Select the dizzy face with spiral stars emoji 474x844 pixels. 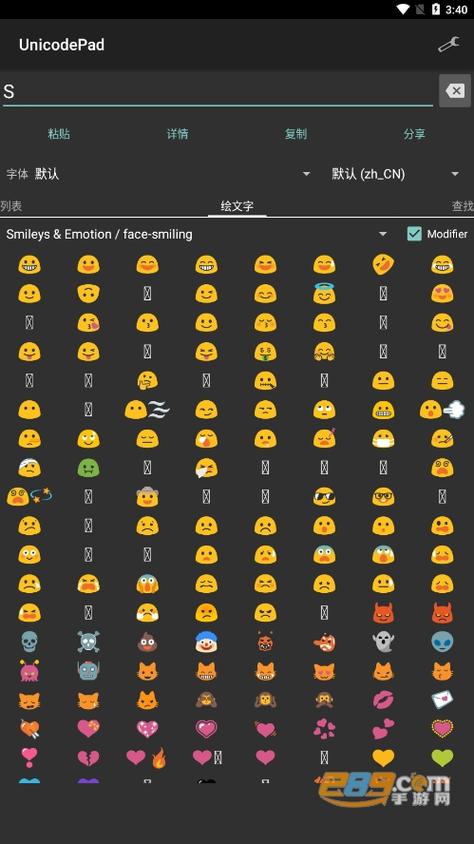pos(29,496)
